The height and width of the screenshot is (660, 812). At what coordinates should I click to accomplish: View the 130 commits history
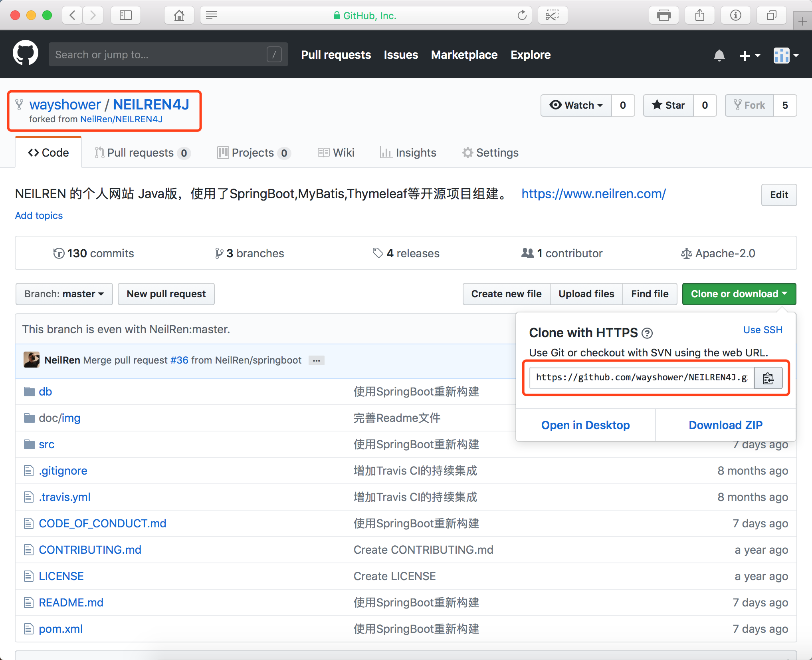tap(94, 253)
